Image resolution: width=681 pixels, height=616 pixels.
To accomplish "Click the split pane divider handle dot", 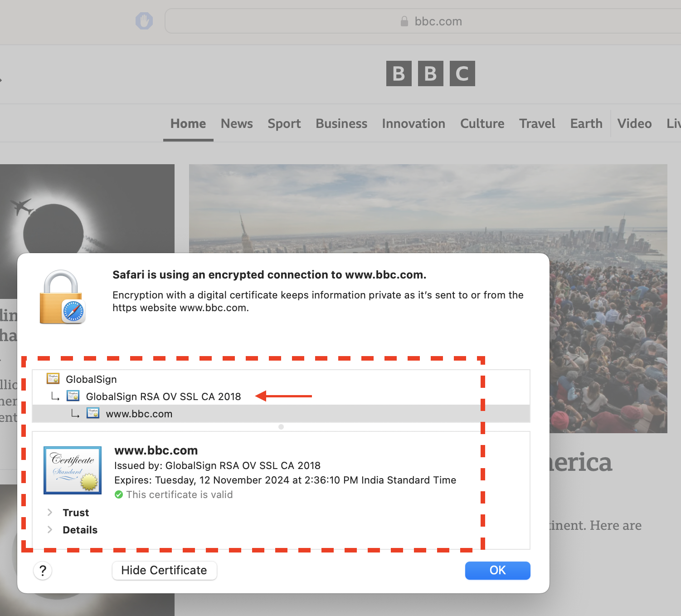I will 281,427.
